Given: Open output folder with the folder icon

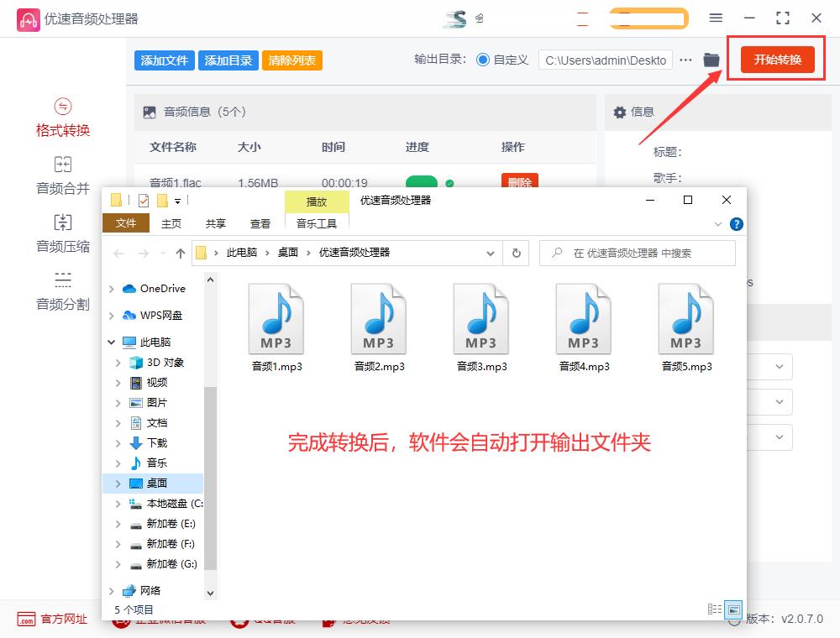Looking at the screenshot, I should tap(711, 60).
